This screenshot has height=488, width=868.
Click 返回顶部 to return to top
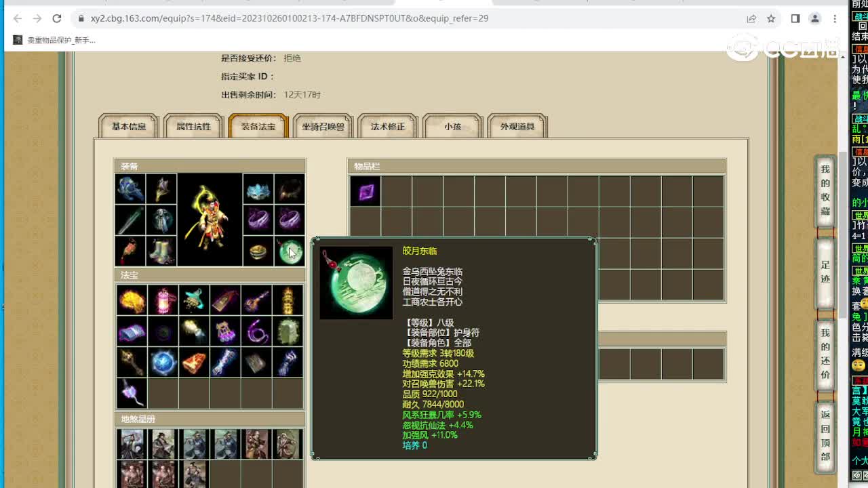825,436
